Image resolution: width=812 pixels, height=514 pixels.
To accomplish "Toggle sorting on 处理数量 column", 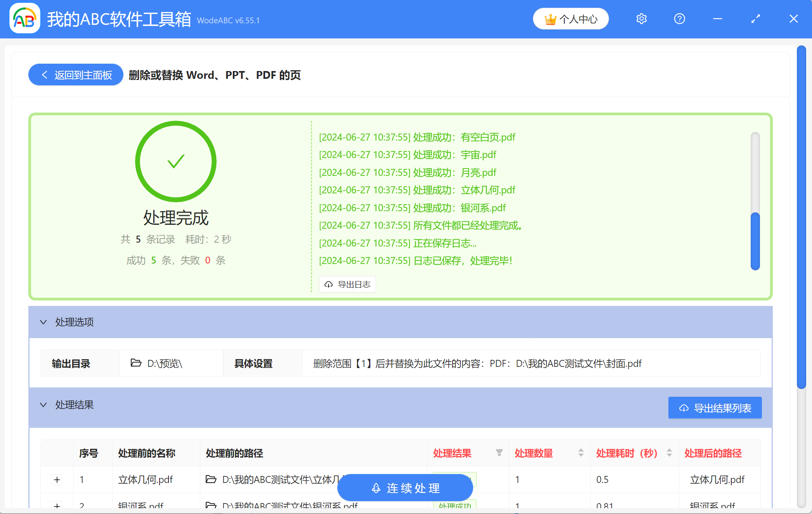I will coord(581,453).
